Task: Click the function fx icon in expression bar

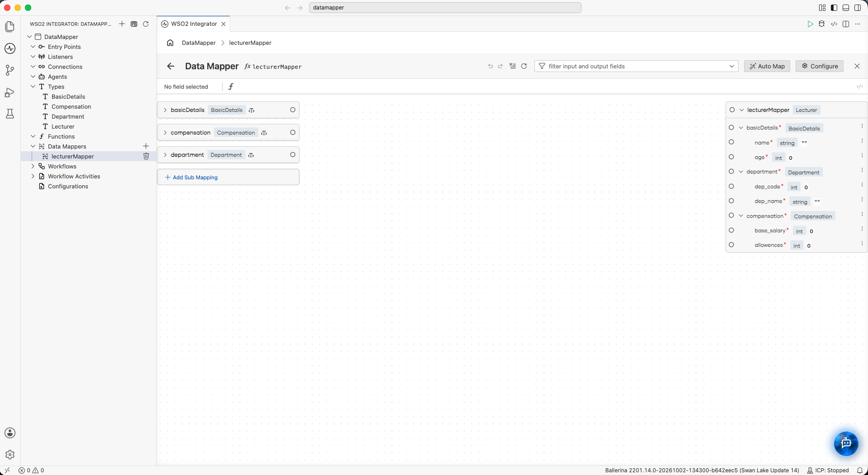Action: (x=231, y=86)
